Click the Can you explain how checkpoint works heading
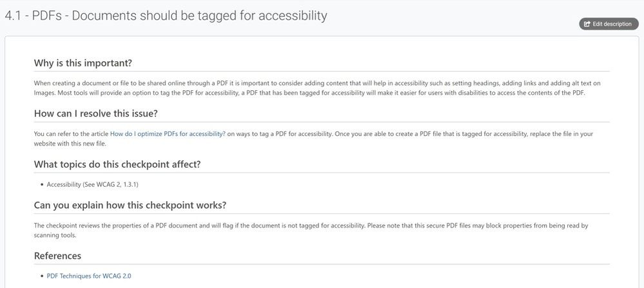The height and width of the screenshot is (288, 644). pyautogui.click(x=130, y=205)
